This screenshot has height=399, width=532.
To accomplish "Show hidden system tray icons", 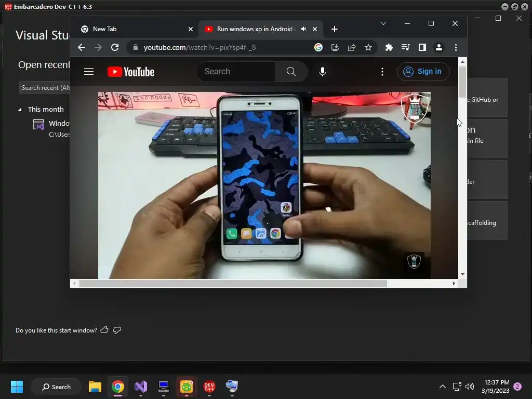I will coord(443,387).
